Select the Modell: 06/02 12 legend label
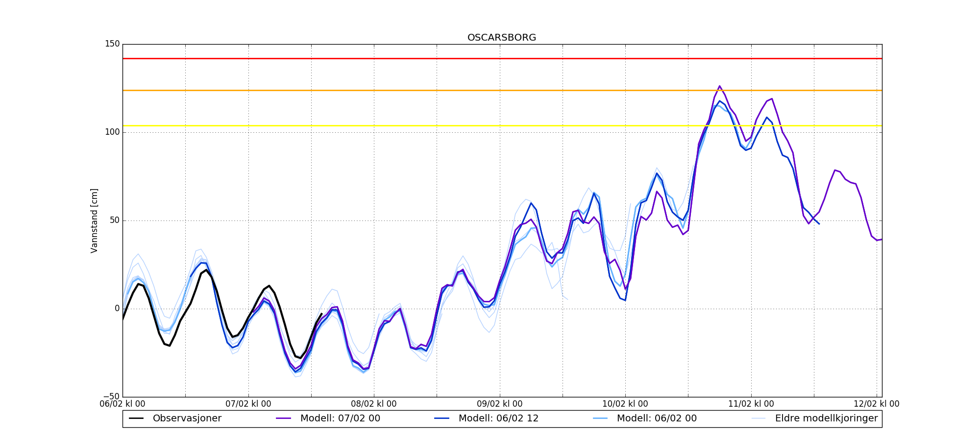The image size is (980, 441). point(498,418)
